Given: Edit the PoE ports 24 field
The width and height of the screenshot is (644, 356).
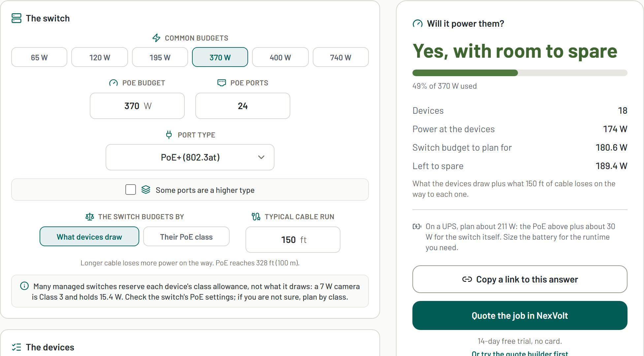Looking at the screenshot, I should click(243, 106).
